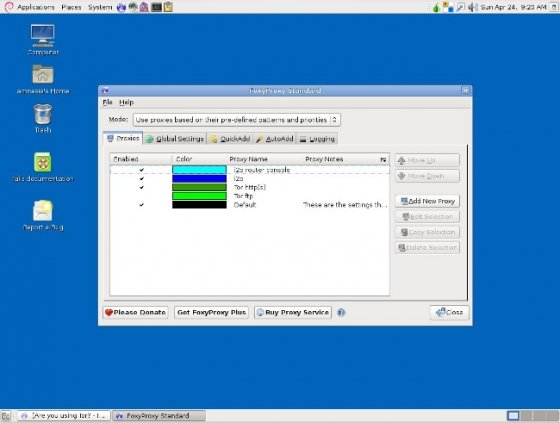Open the Places menu
The height and width of the screenshot is (423, 560).
(71, 7)
